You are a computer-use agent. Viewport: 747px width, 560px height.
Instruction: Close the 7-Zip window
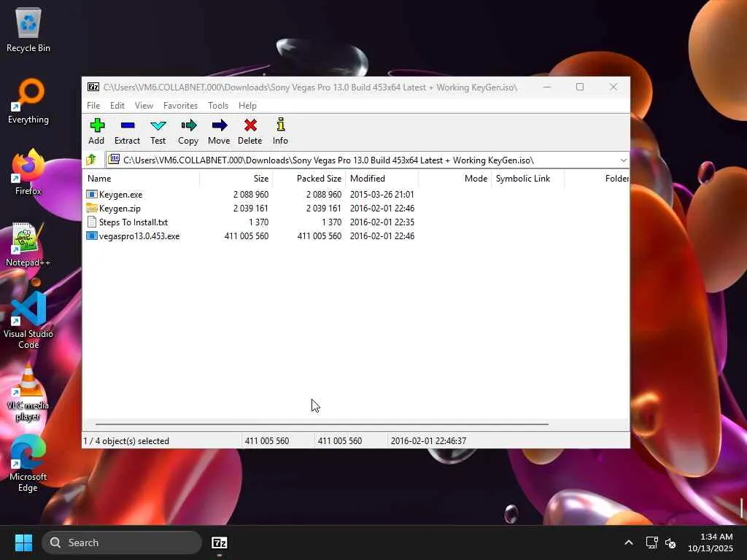pos(613,87)
